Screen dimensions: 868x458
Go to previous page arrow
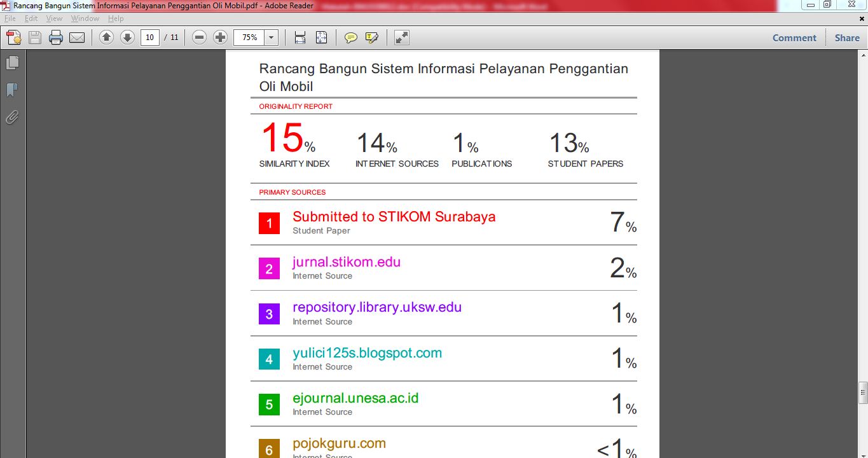(x=107, y=38)
